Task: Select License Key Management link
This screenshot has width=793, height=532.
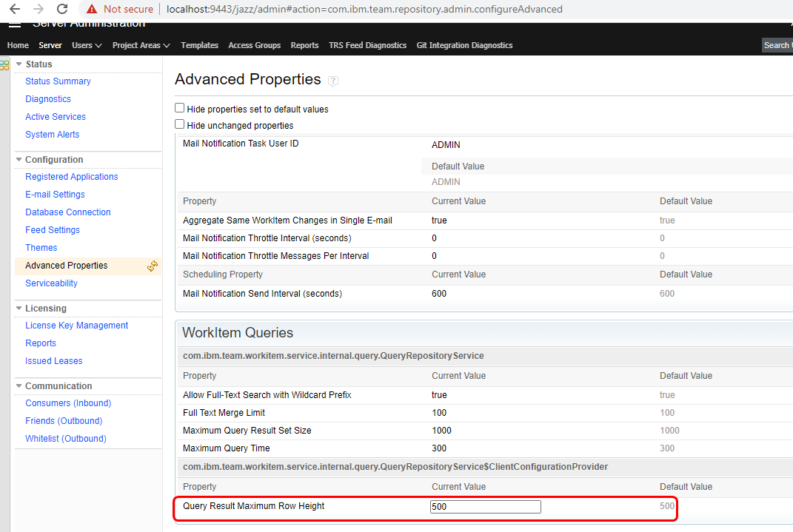Action: pos(76,326)
